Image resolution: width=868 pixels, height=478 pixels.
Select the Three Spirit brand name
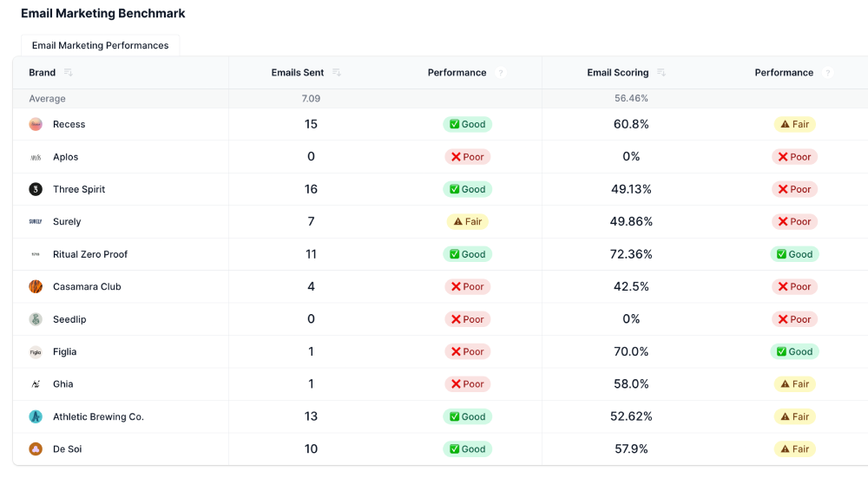[x=79, y=189]
